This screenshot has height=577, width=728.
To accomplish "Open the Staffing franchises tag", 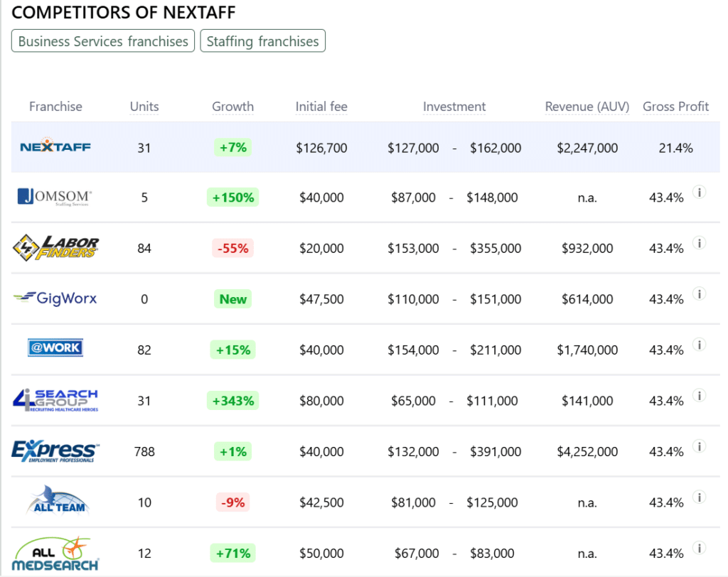I will (x=262, y=41).
